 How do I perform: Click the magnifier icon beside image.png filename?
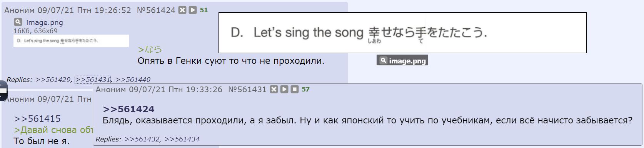coord(18,22)
